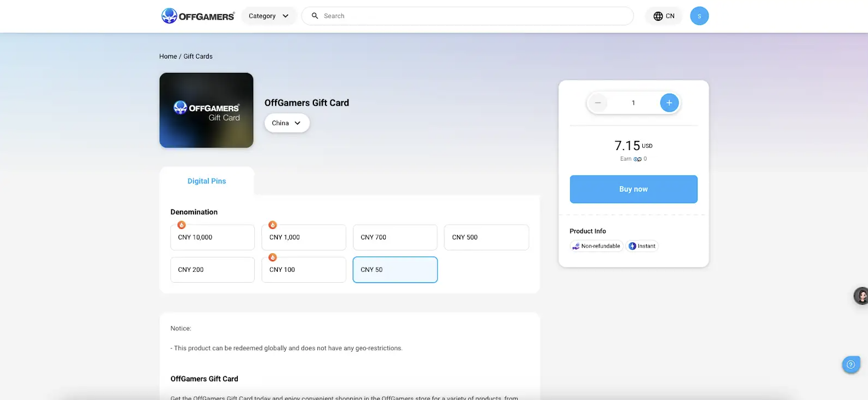Decrease quantity with minus button
Viewport: 868px width, 400px height.
click(598, 102)
